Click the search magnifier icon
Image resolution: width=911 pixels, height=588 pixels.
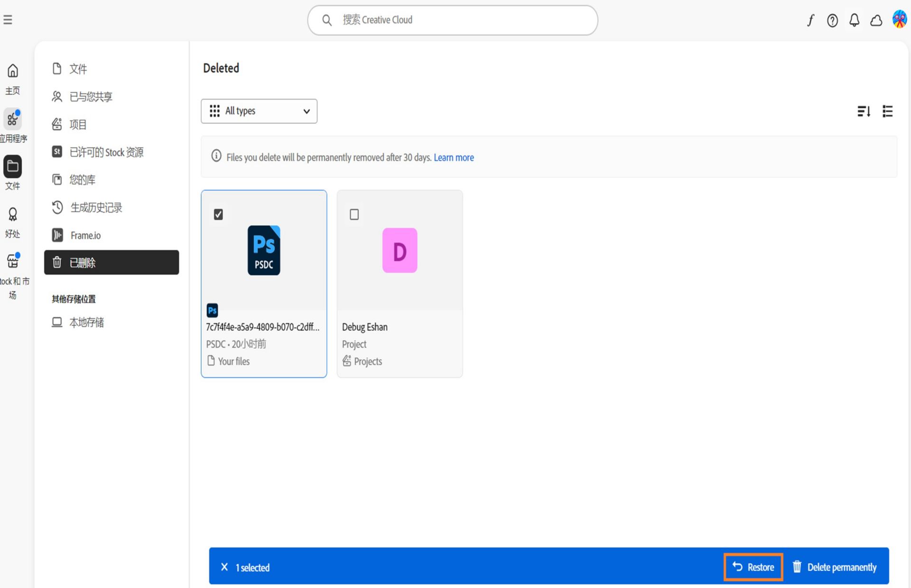(327, 20)
